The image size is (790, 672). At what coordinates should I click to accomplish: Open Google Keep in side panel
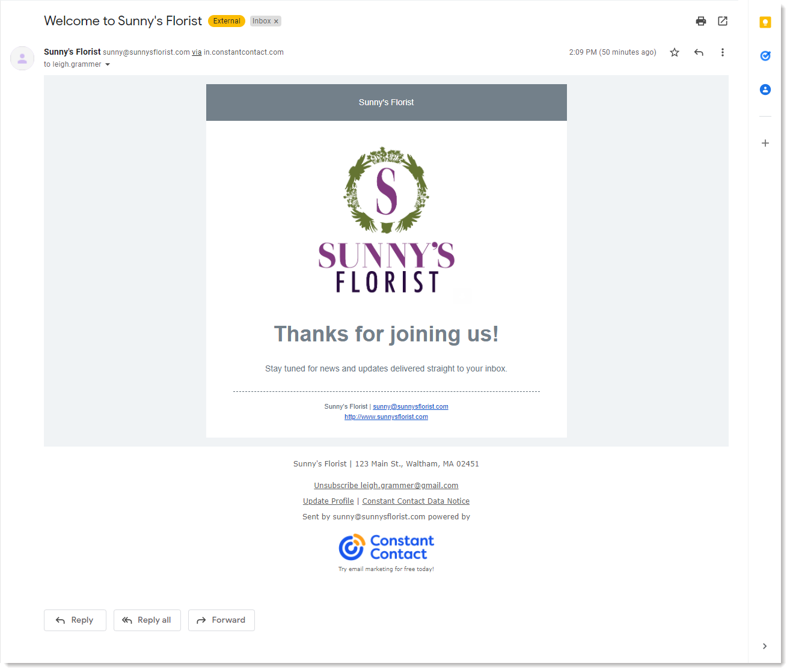point(765,22)
